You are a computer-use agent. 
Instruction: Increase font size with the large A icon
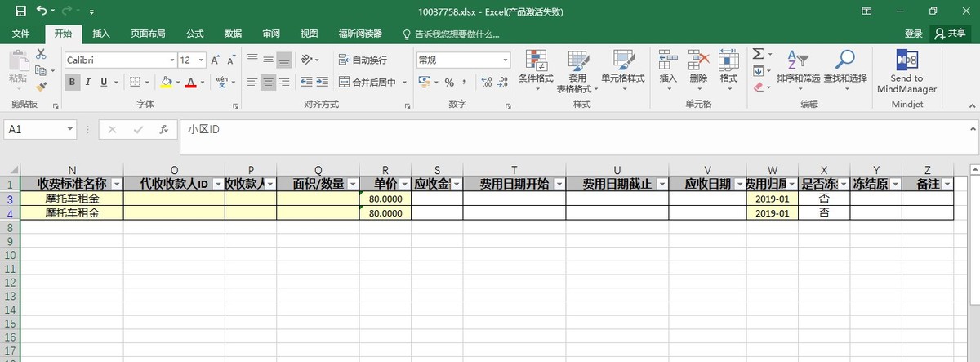click(215, 60)
